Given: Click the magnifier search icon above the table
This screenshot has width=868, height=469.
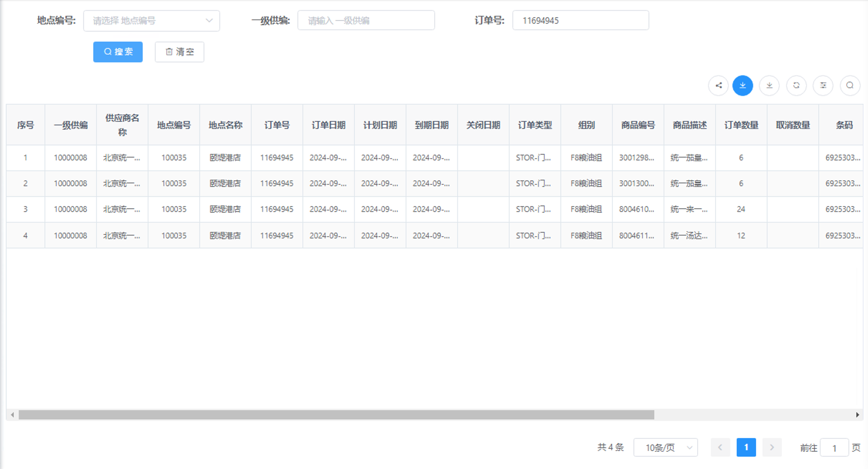Looking at the screenshot, I should (850, 86).
